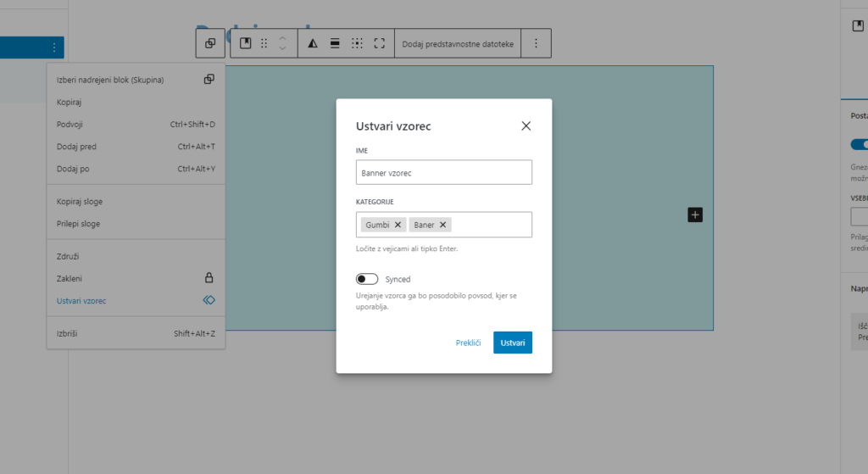Choose Podvoji from the block menu
This screenshot has width=868, height=474.
(136, 124)
